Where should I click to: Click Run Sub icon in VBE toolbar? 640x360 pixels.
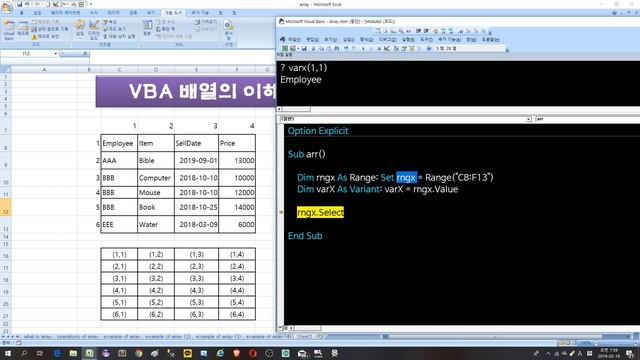pos(363,48)
